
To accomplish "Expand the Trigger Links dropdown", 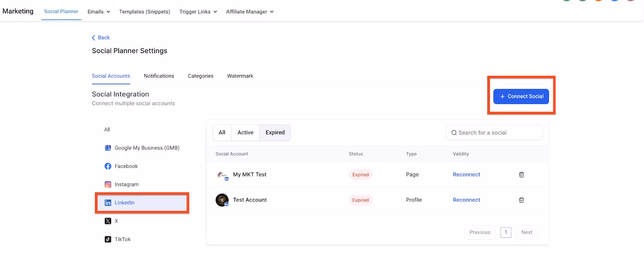I will 198,12.
